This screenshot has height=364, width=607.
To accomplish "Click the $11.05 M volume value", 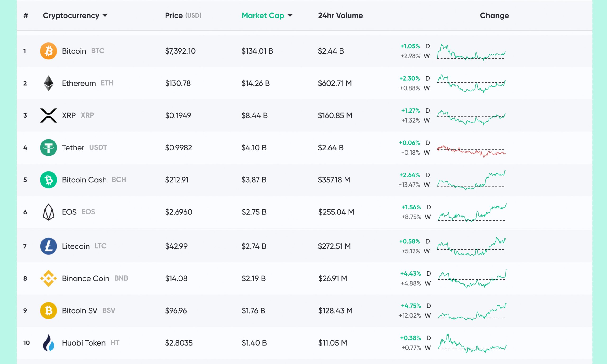I will (x=333, y=343).
